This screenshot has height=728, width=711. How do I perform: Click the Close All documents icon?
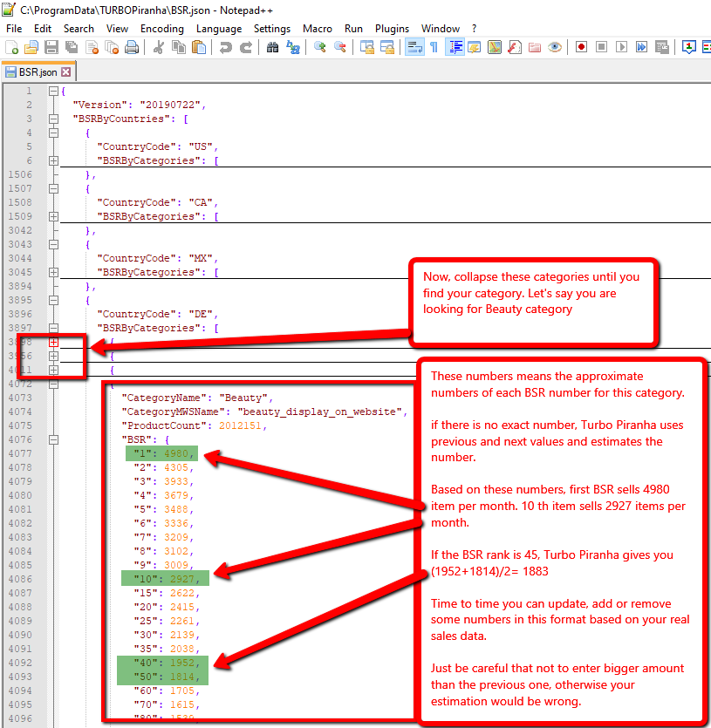(112, 47)
